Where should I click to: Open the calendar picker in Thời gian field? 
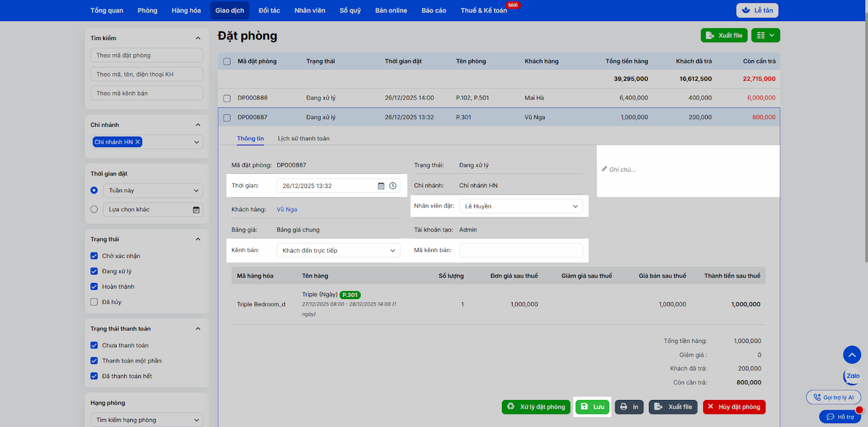pos(381,186)
